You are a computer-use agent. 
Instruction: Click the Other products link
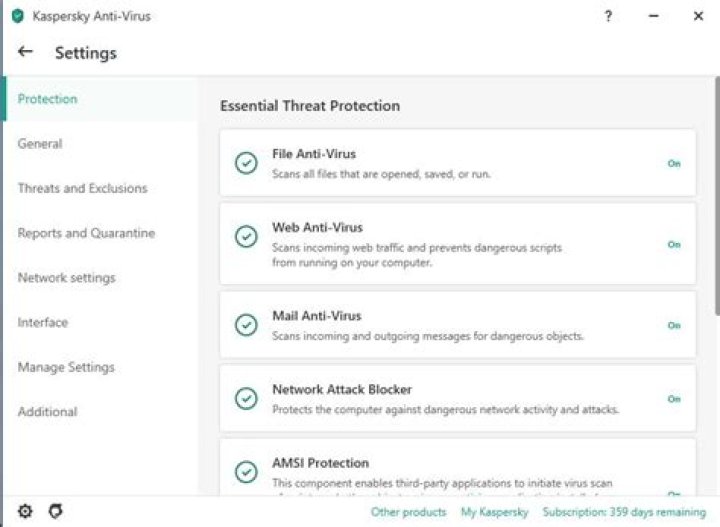click(408, 512)
